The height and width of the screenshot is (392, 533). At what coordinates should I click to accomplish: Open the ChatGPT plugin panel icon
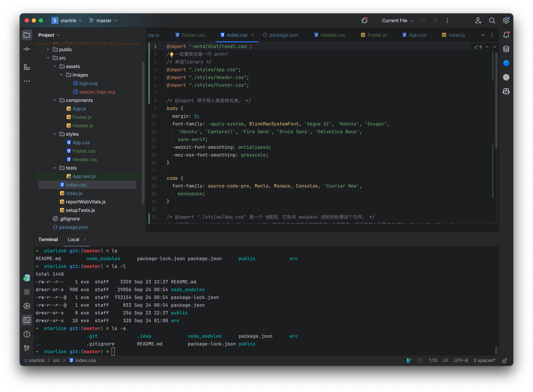click(506, 77)
